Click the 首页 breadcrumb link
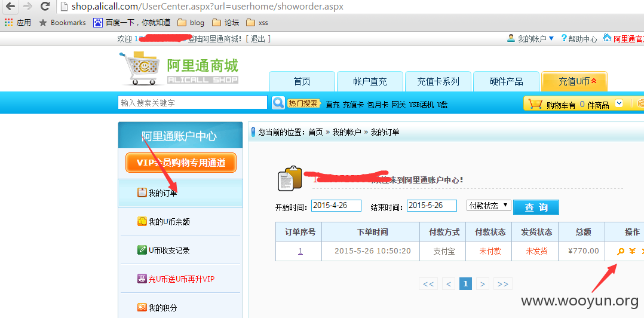This screenshot has width=644, height=318. point(315,132)
